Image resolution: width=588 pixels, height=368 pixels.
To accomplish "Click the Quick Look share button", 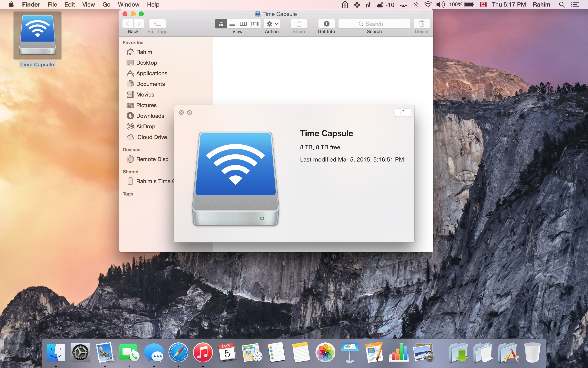I will [403, 112].
